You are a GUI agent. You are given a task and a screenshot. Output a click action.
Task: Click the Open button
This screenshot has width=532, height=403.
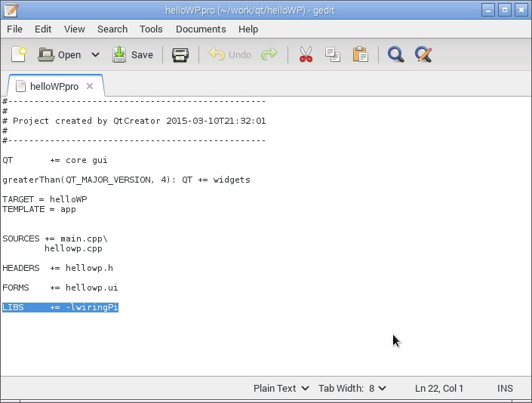pos(60,54)
